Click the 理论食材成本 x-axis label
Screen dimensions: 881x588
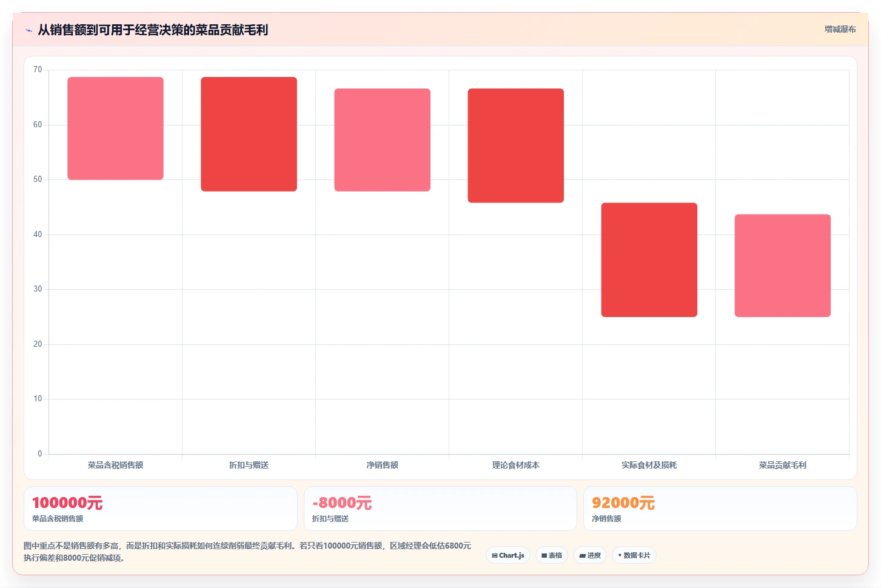515,465
